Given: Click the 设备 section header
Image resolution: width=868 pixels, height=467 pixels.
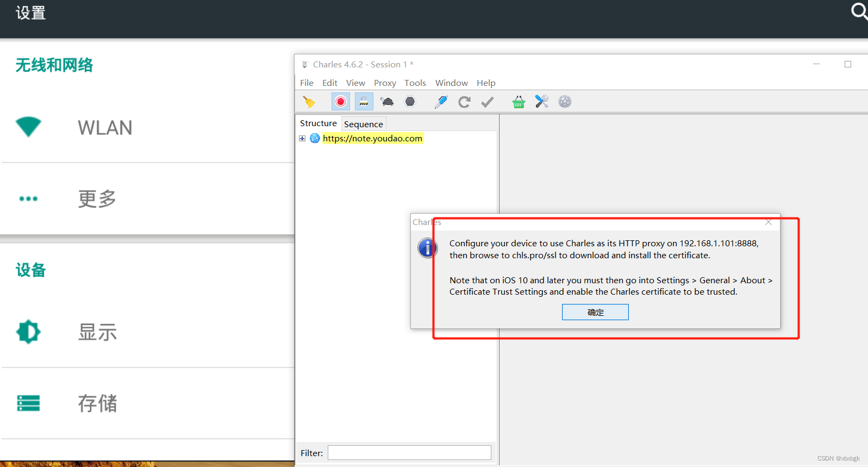Looking at the screenshot, I should [x=31, y=270].
